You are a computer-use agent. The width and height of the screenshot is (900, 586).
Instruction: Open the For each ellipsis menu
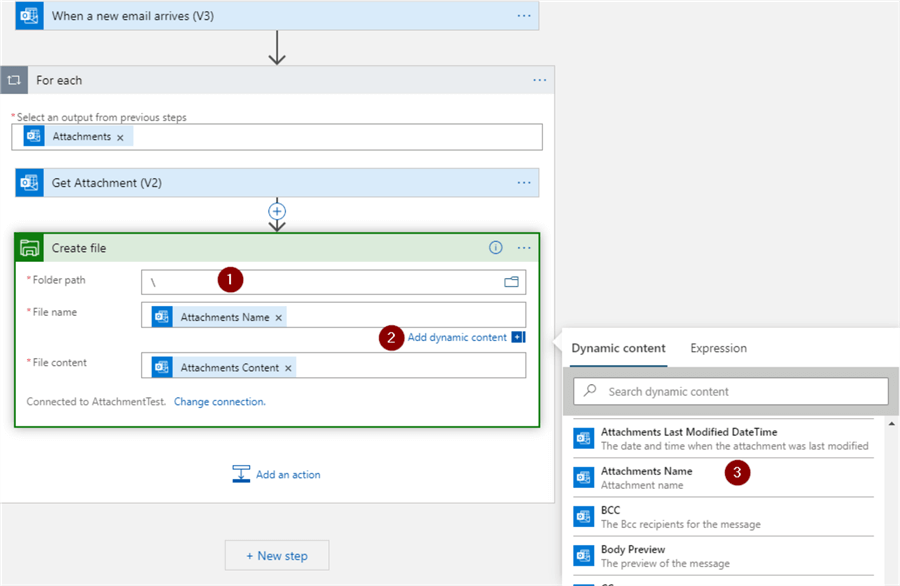pyautogui.click(x=540, y=80)
